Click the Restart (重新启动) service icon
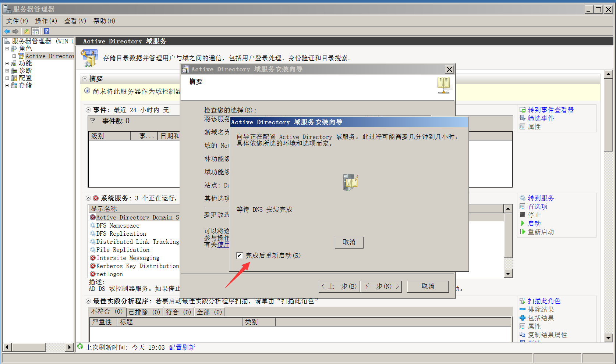Viewport: 616px width, 364px height. (523, 232)
